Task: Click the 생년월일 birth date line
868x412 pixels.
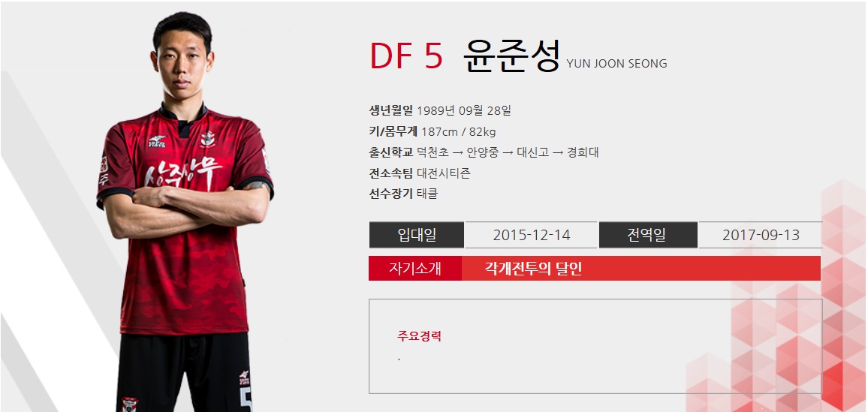Action: (x=440, y=110)
